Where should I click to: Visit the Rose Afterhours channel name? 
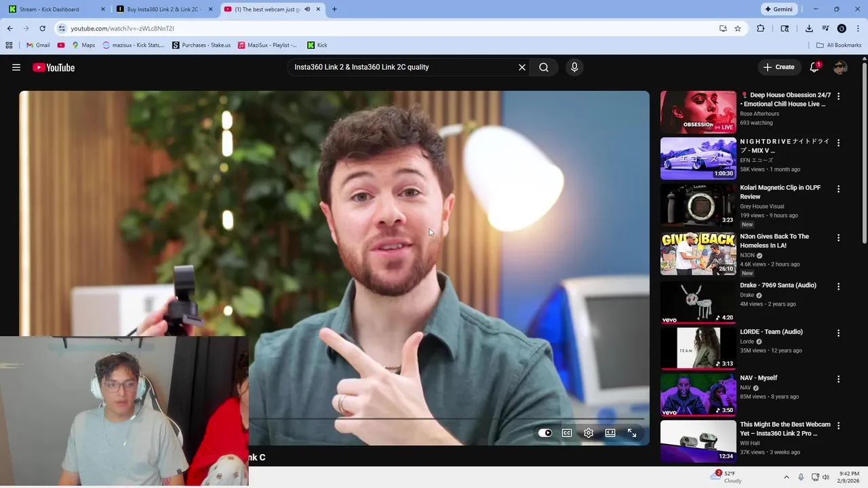pos(759,114)
